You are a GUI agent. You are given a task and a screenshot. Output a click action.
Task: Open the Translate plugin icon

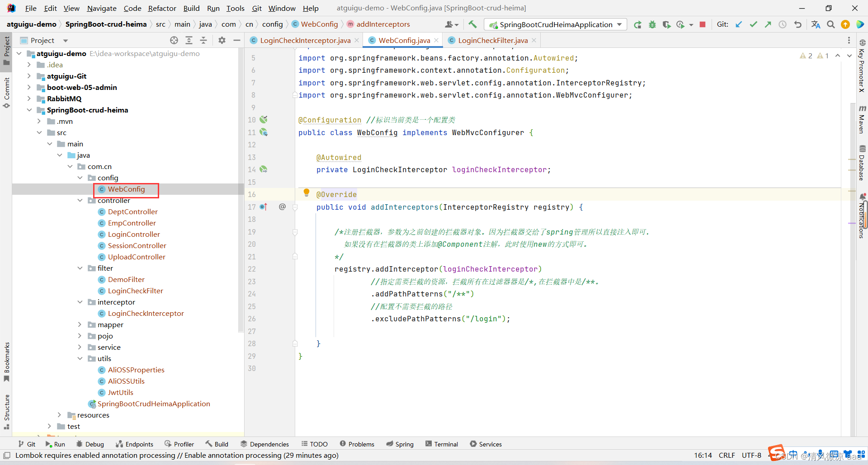click(x=816, y=24)
